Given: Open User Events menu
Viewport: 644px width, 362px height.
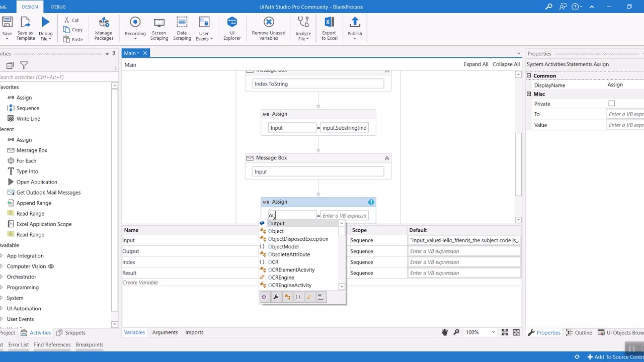Looking at the screenshot, I should pos(204,29).
